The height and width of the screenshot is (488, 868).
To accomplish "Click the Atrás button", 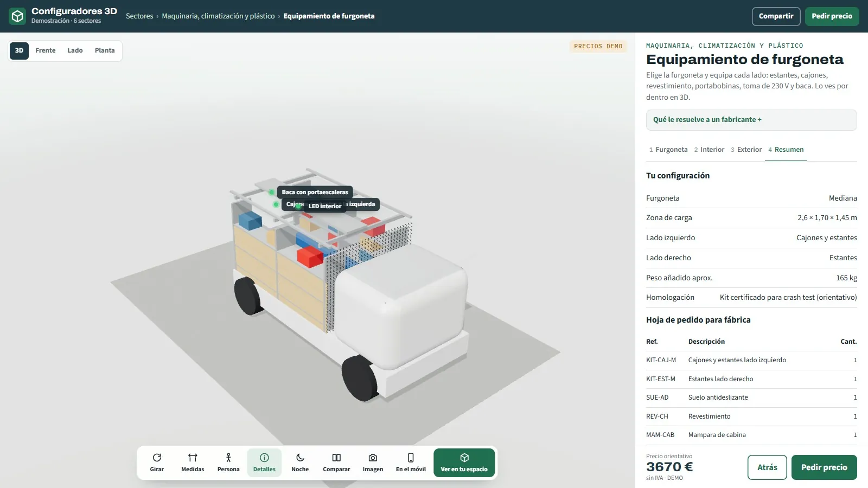I will [767, 467].
